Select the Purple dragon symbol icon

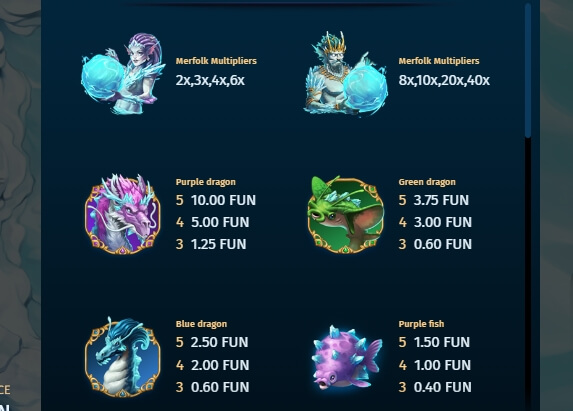point(123,214)
